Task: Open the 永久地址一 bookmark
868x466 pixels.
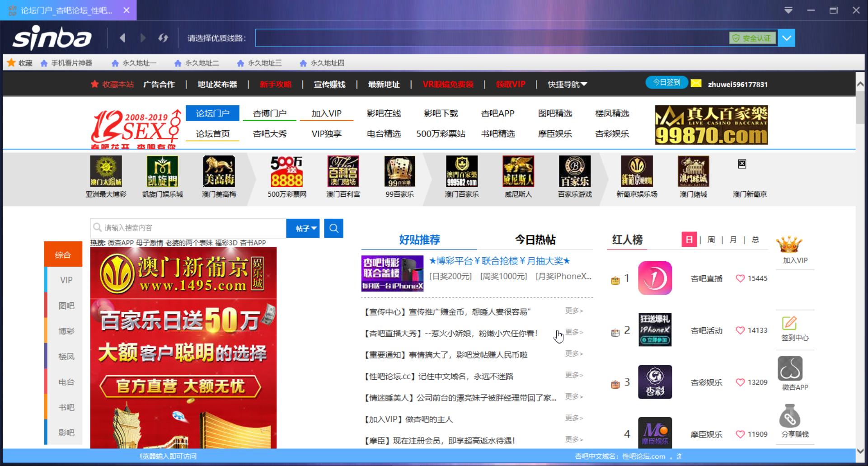Action: click(x=134, y=63)
